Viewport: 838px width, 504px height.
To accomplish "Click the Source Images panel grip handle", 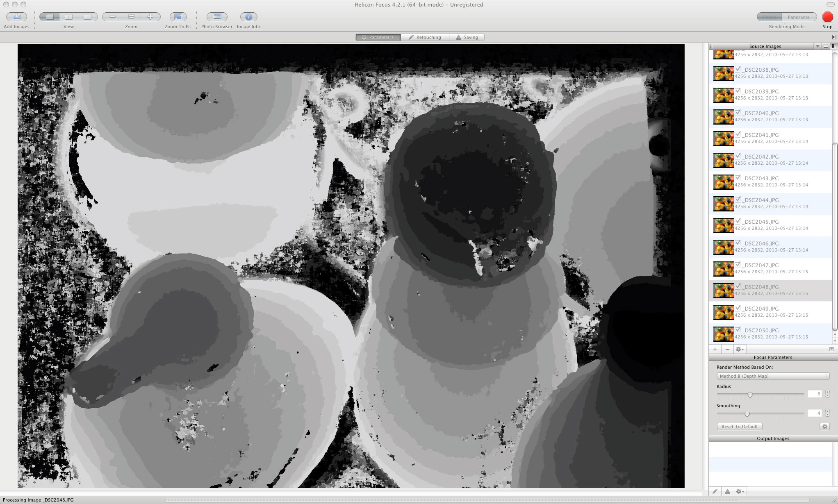I will click(x=712, y=46).
